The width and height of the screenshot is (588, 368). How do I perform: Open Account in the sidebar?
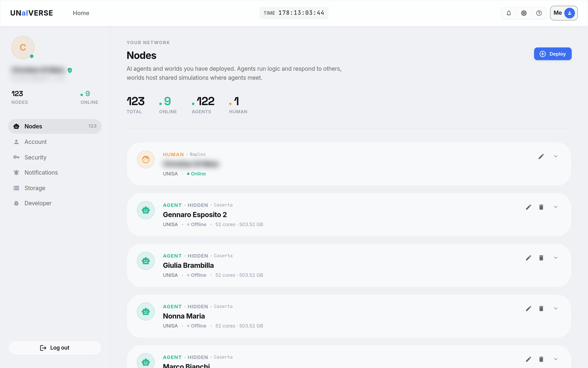pyautogui.click(x=55, y=142)
